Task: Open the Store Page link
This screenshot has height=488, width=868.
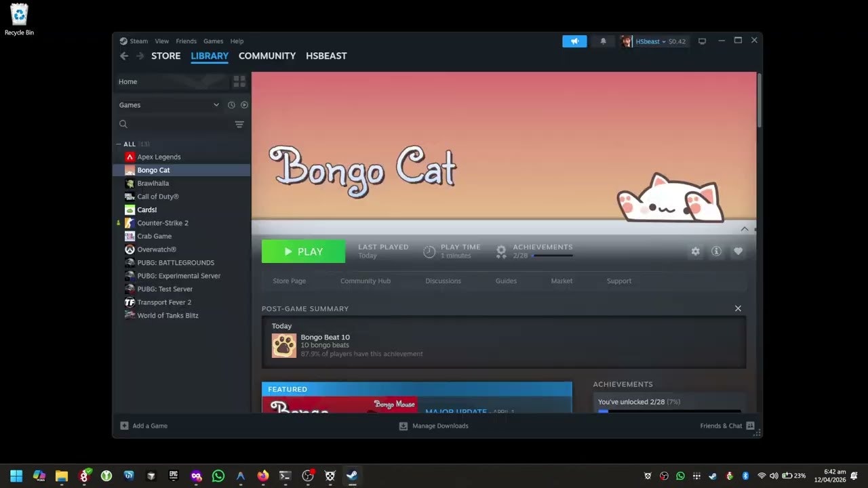Action: click(290, 281)
